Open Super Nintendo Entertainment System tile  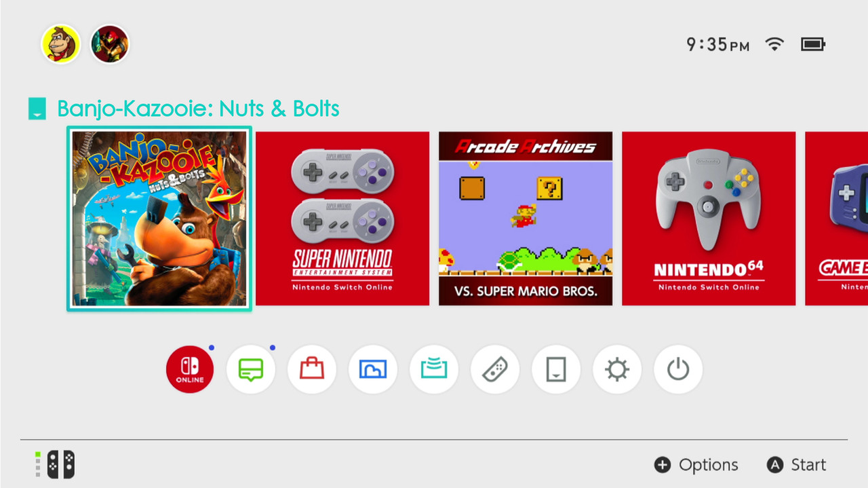[342, 219]
